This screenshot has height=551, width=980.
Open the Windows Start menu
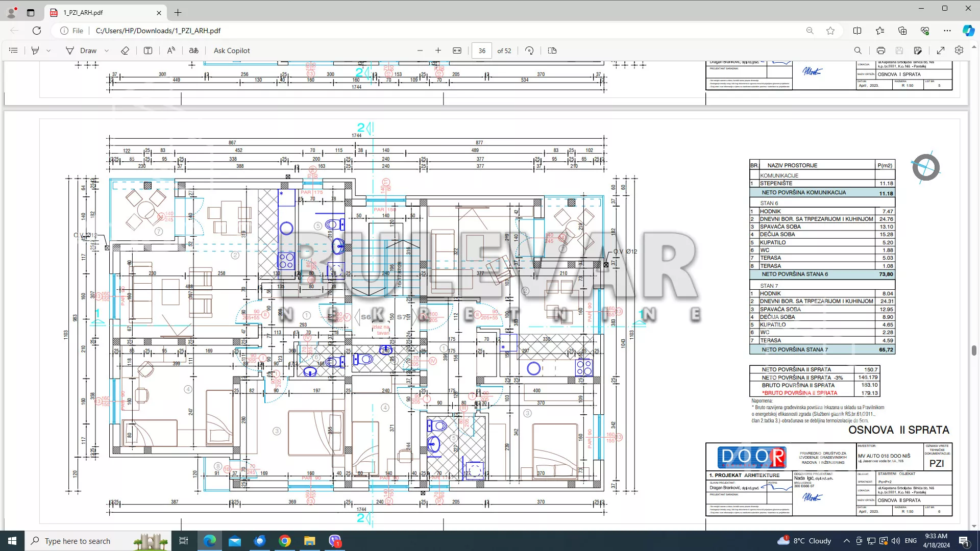12,541
